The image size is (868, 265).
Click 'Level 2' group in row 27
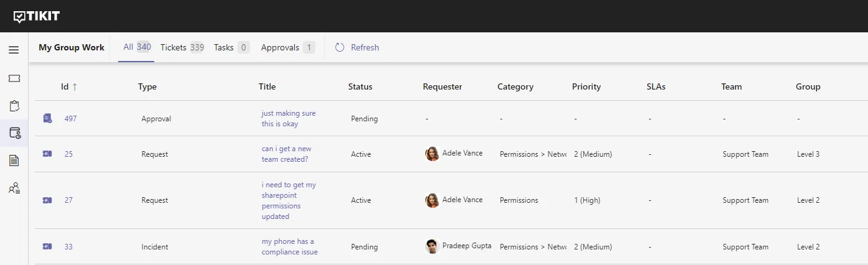808,200
